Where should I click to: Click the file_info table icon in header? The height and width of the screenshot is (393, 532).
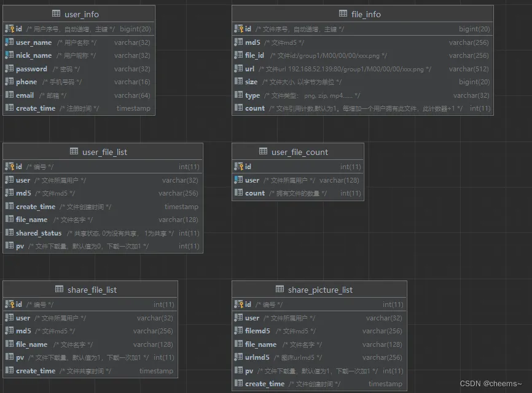[343, 14]
